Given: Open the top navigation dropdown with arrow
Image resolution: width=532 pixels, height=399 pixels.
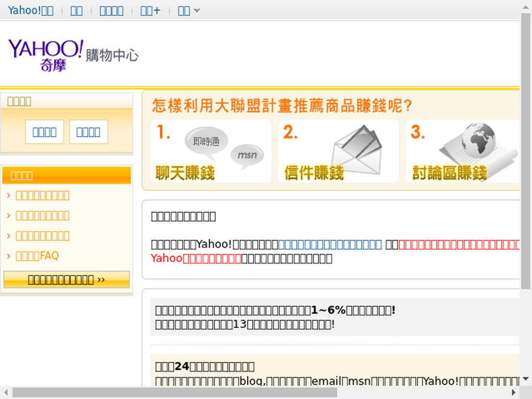Looking at the screenshot, I should (x=189, y=10).
